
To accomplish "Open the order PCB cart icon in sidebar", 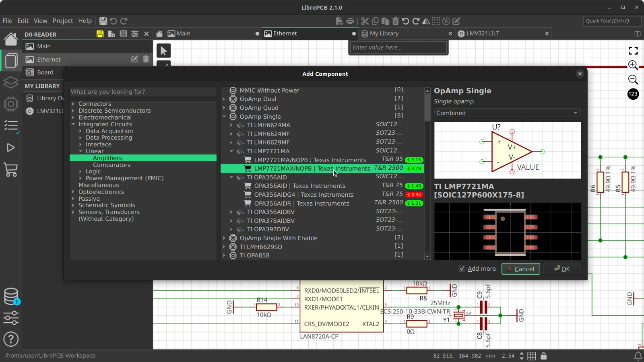I will [11, 170].
